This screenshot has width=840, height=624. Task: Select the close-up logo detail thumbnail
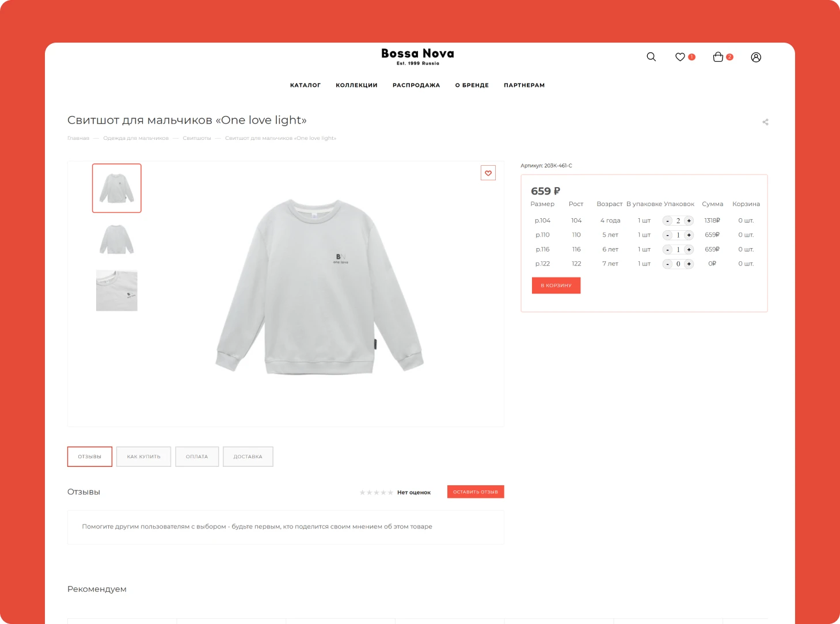coord(117,291)
